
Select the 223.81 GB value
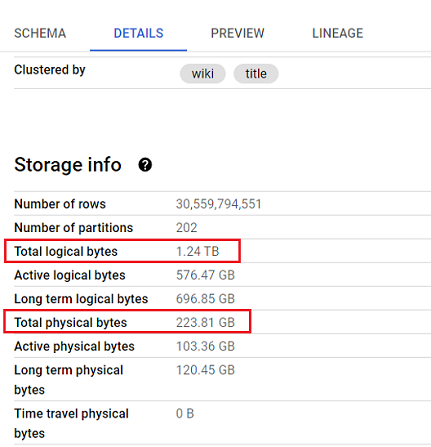click(205, 323)
